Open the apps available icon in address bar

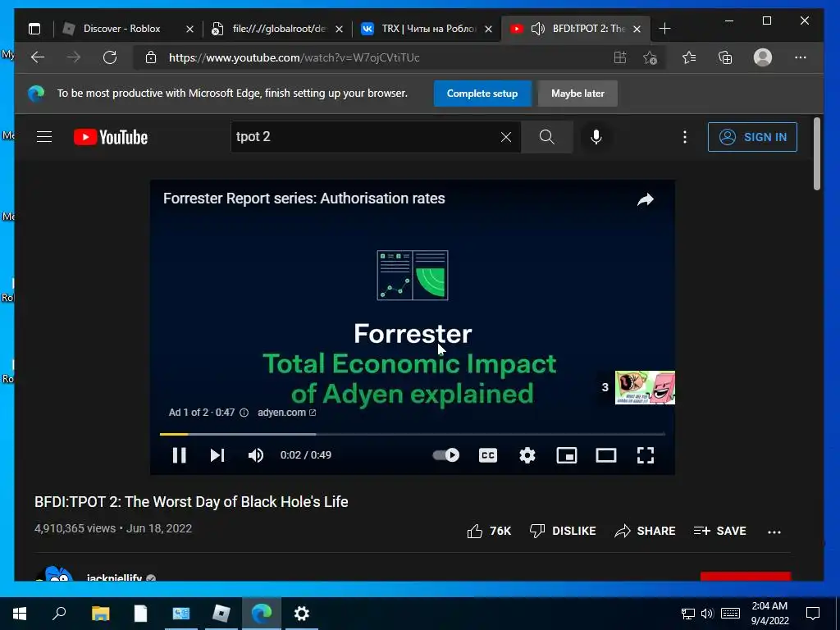620,57
